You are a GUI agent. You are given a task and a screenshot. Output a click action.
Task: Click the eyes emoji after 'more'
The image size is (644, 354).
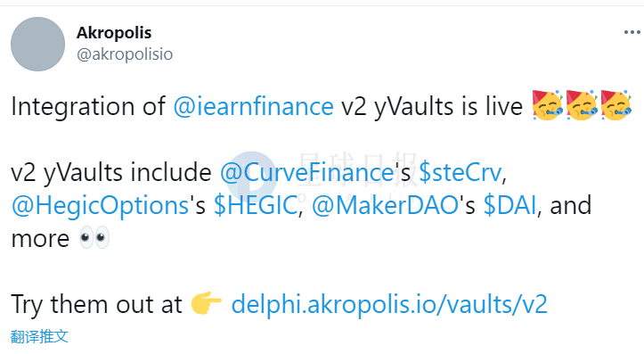[94, 237]
